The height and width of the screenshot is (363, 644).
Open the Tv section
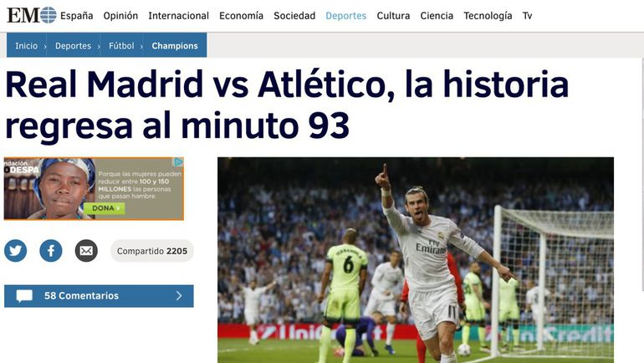pyautogui.click(x=528, y=16)
